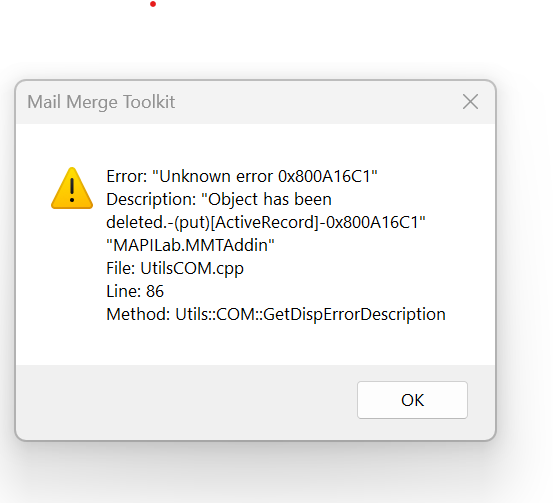The width and height of the screenshot is (553, 503).
Task: Close the Mail Merge Toolkit dialog
Action: click(470, 102)
